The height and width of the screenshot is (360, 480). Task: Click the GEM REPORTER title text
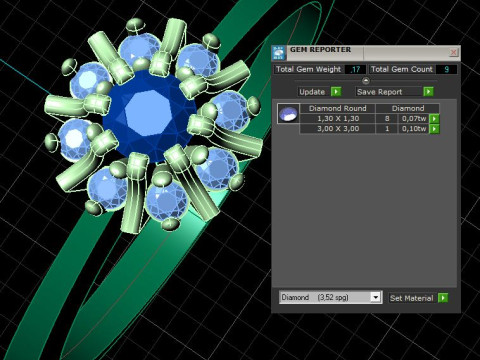pos(320,50)
